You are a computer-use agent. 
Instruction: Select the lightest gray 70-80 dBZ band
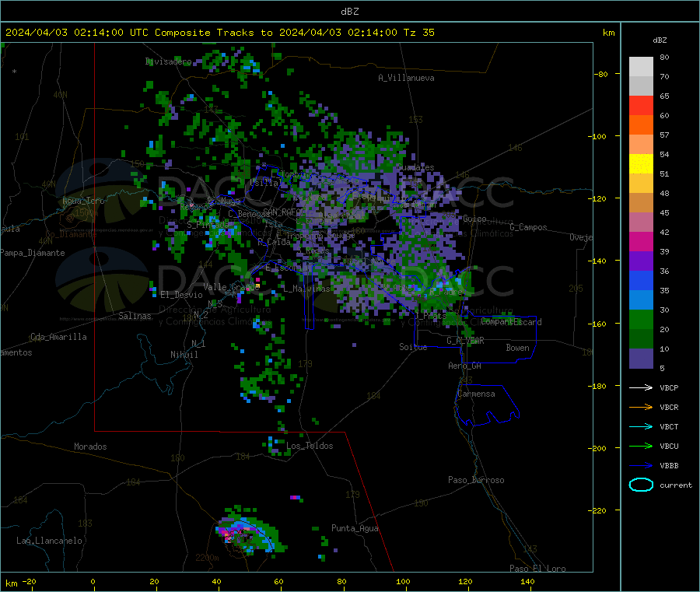641,67
